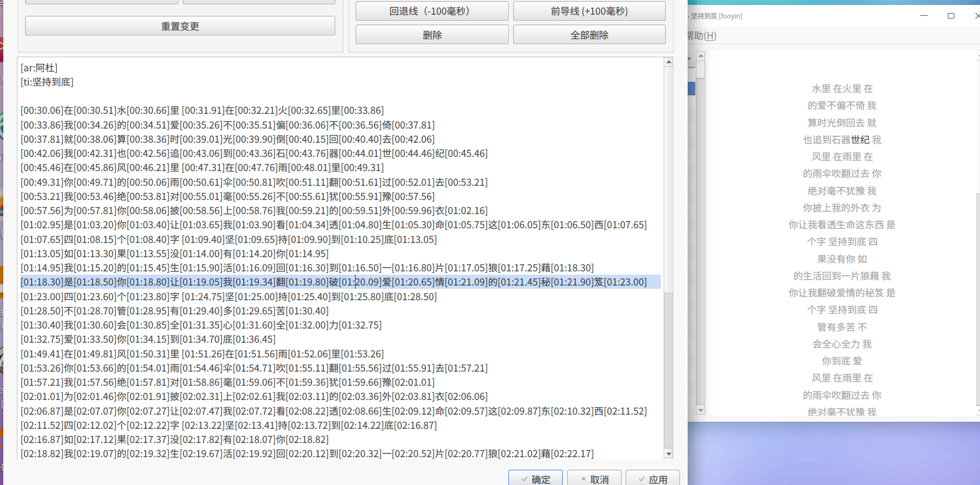This screenshot has width=980, height=485.
Task: Click the [ar:阿杜] artist tag line
Action: click(x=39, y=68)
